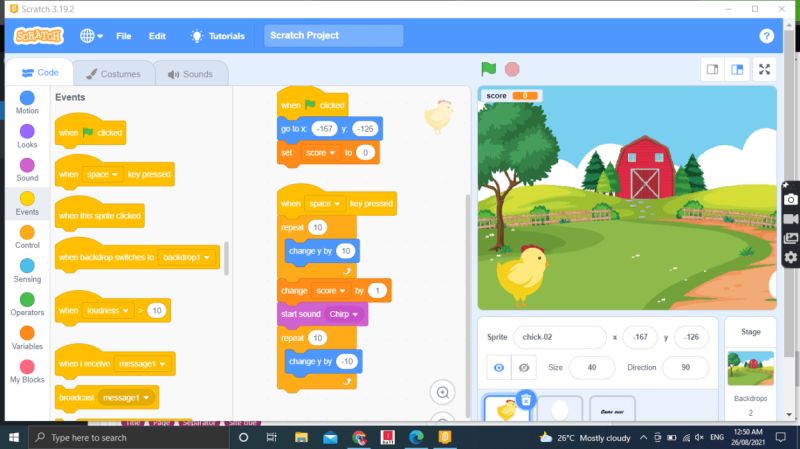Viewport: 800px width, 449px height.
Task: Select the white egg sprite thumbnail
Action: click(x=560, y=409)
